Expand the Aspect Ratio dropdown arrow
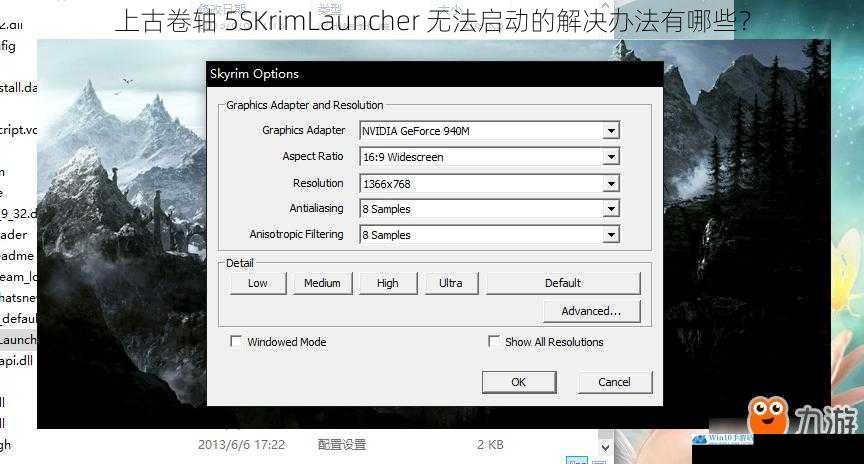Viewport: 864px width, 464px height. (x=611, y=157)
